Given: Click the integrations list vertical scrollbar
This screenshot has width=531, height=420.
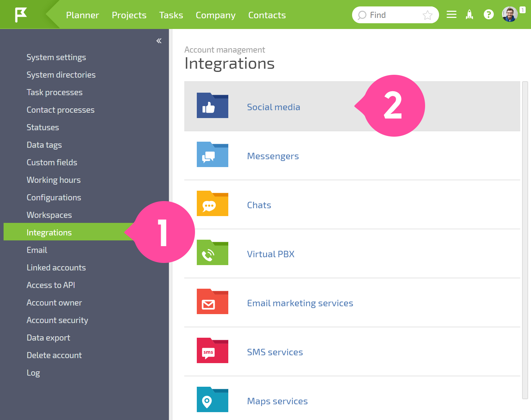Looking at the screenshot, I should (x=525, y=240).
